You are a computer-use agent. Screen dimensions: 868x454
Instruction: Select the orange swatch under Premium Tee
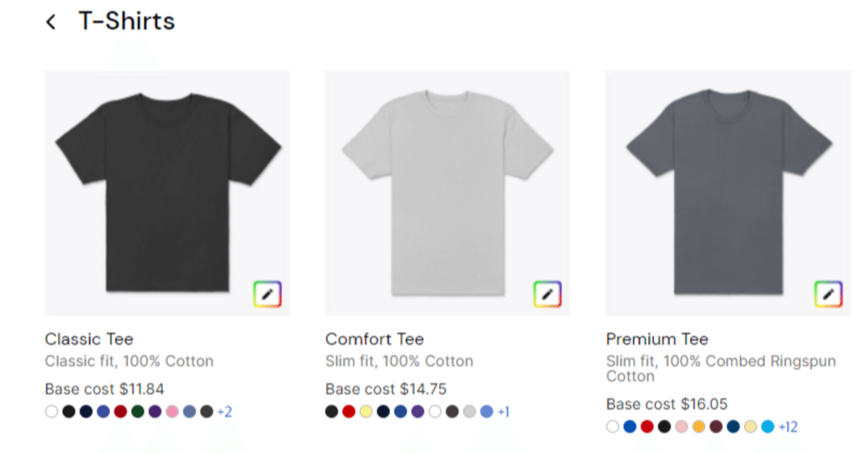click(x=699, y=427)
